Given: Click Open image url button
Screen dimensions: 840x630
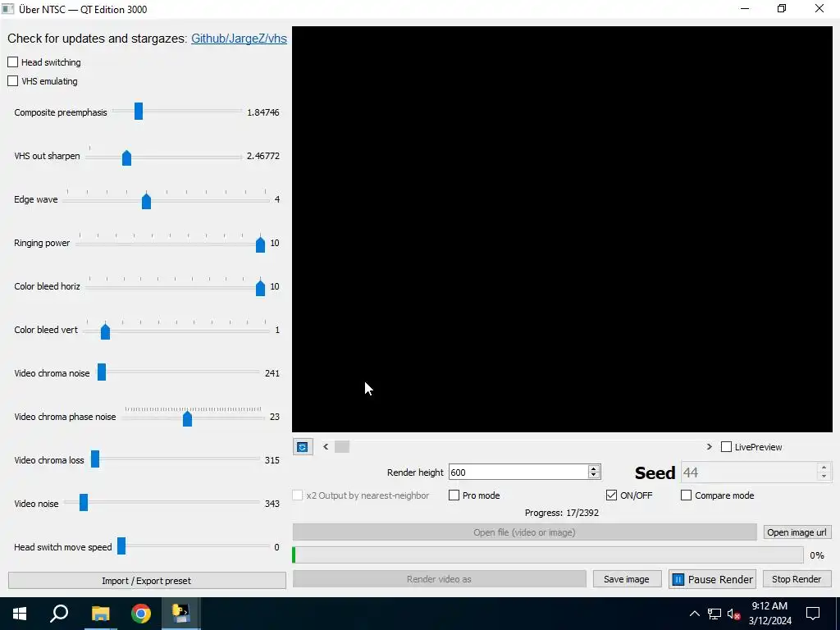Looking at the screenshot, I should pyautogui.click(x=797, y=532).
